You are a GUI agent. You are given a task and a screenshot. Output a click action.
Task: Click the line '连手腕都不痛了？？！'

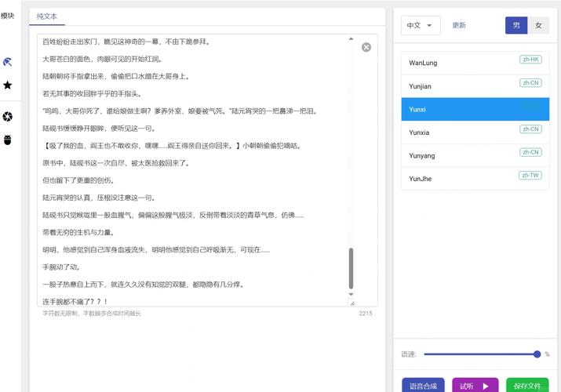[75, 302]
